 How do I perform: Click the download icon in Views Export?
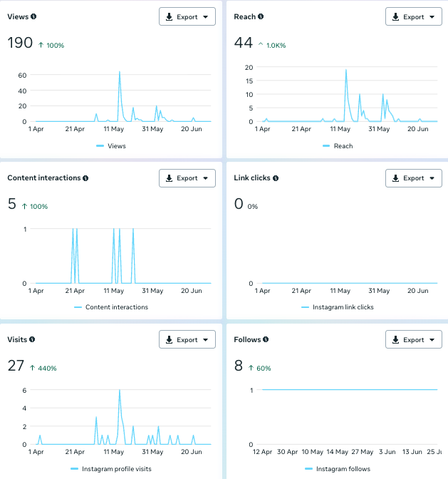coord(169,17)
